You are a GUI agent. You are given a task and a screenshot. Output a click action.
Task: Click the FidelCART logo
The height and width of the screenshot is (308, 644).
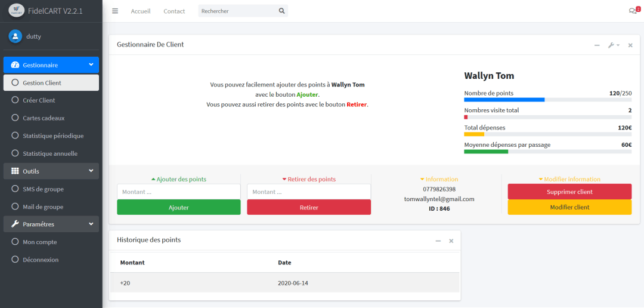[x=17, y=10]
